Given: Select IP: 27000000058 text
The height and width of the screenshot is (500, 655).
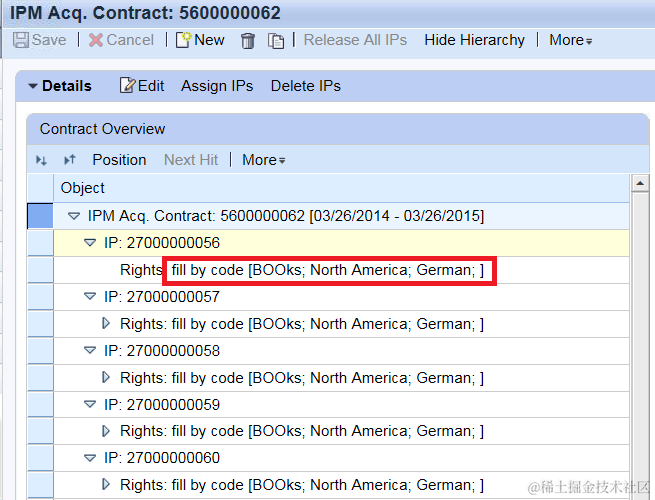Looking at the screenshot, I should [162, 350].
